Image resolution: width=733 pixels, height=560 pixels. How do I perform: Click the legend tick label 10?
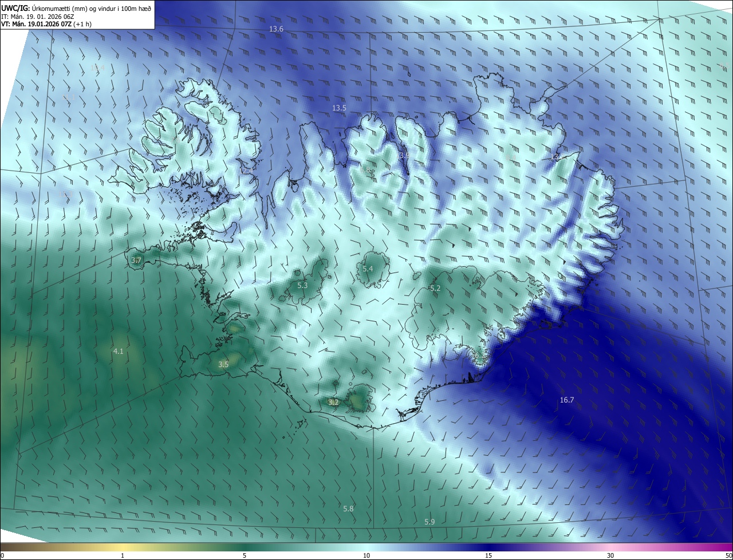coord(366,556)
